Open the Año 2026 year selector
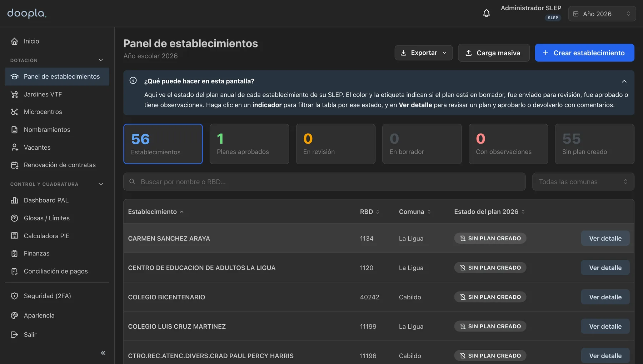Image resolution: width=643 pixels, height=364 pixels. click(x=602, y=14)
